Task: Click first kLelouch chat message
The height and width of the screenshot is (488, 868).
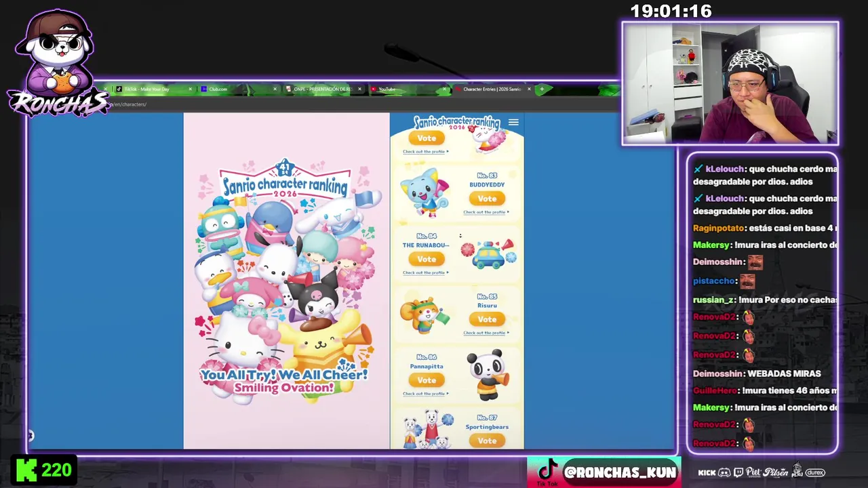Action: 765,175
